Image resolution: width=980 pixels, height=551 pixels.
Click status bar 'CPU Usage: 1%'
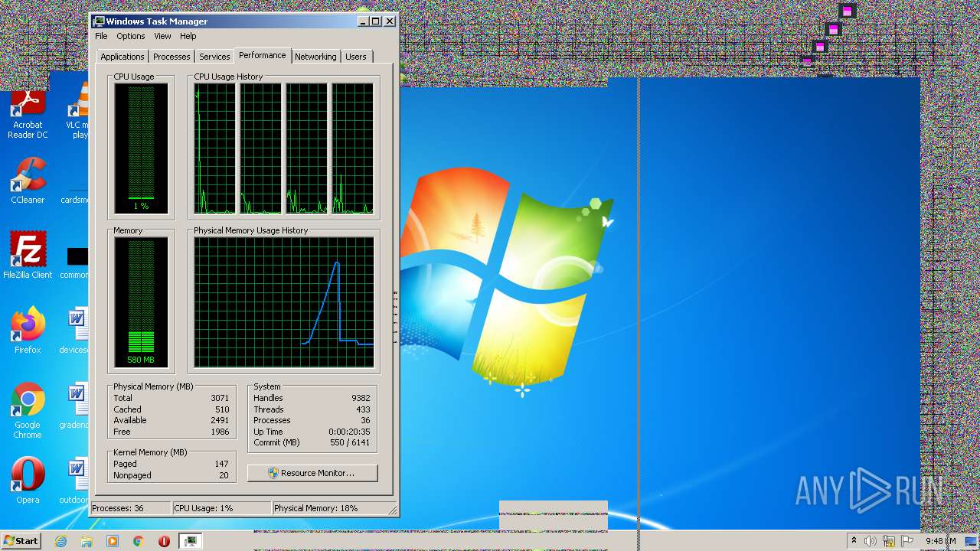tap(221, 508)
